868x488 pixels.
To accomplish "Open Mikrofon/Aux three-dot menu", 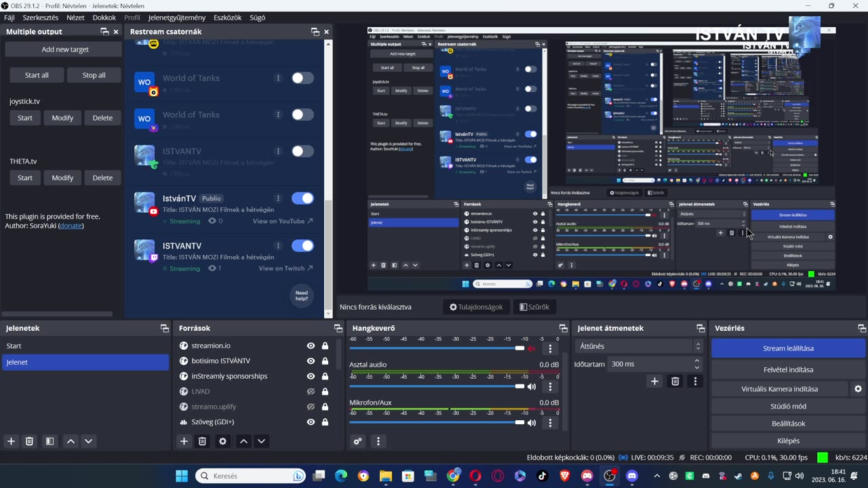I will [x=550, y=422].
